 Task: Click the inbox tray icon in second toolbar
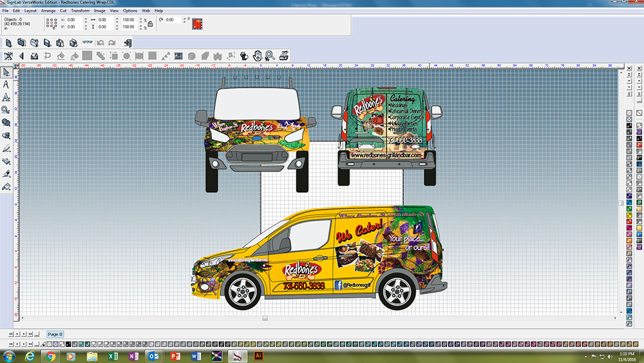(x=35, y=55)
